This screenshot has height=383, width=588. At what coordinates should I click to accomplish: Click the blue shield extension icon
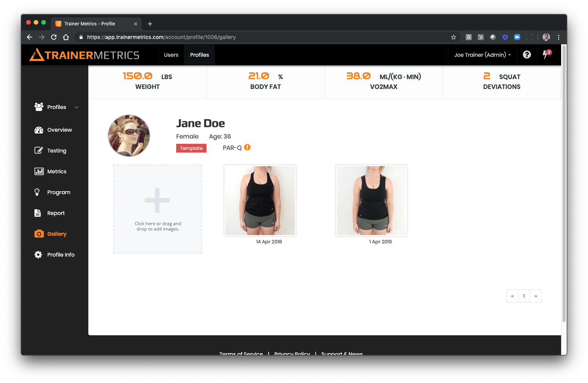[505, 37]
